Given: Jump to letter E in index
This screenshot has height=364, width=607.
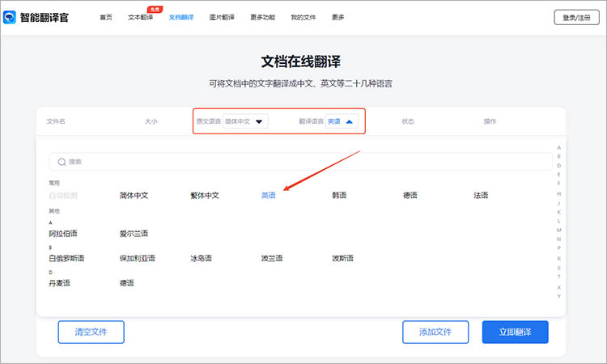Looking at the screenshot, I should pos(559,175).
